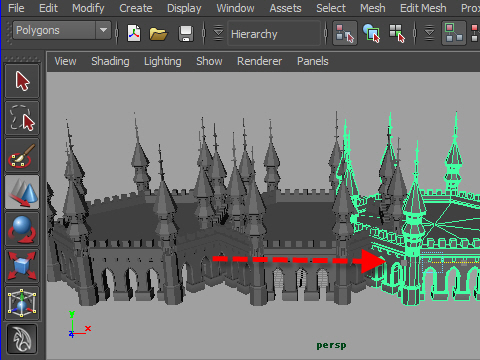The height and width of the screenshot is (360, 480).
Task: Select the Rotate tool
Action: [x=22, y=229]
